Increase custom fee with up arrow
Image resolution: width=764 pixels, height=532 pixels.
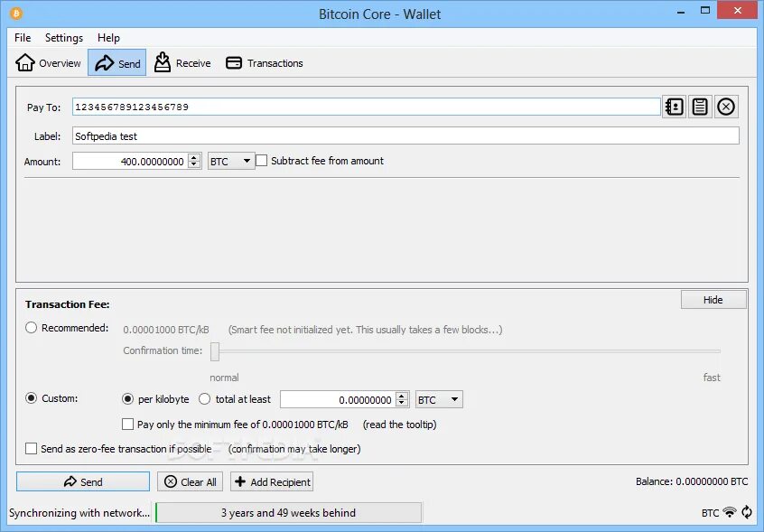(x=402, y=396)
